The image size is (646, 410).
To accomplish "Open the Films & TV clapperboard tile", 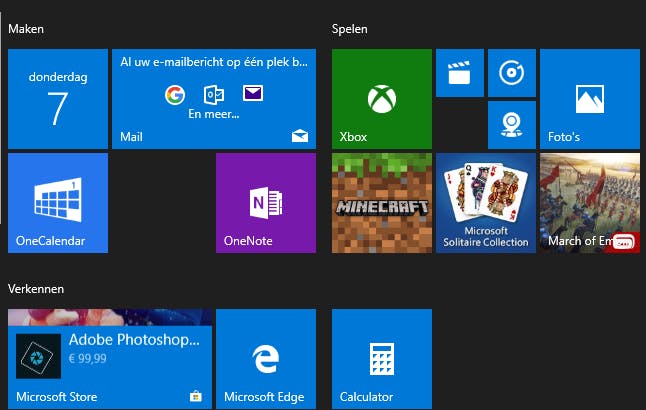I will 460,73.
